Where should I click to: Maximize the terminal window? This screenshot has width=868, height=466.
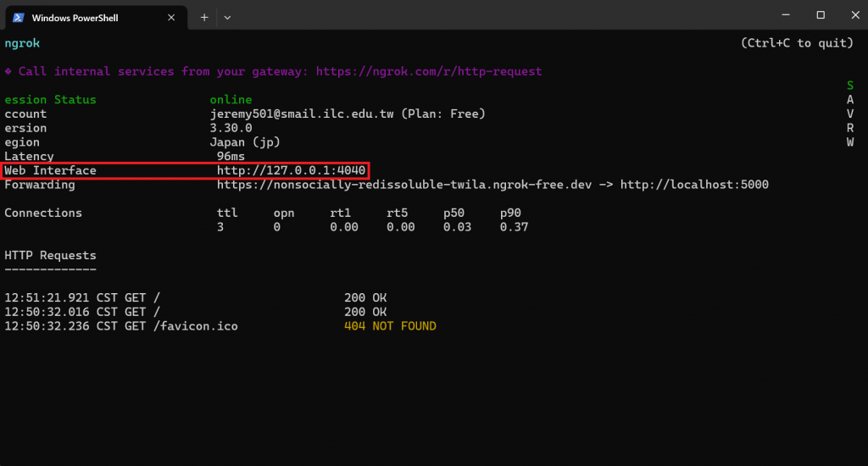[x=821, y=15]
